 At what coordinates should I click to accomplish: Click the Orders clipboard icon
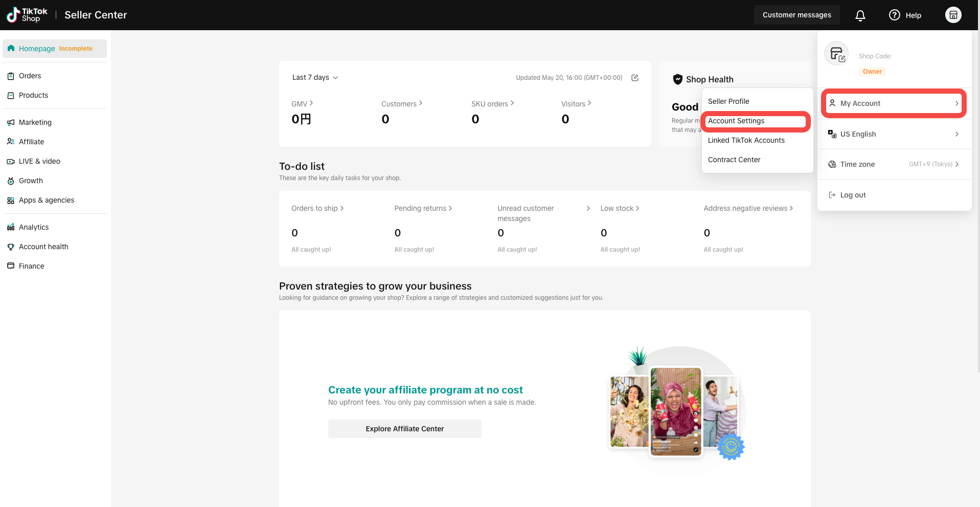coord(11,76)
